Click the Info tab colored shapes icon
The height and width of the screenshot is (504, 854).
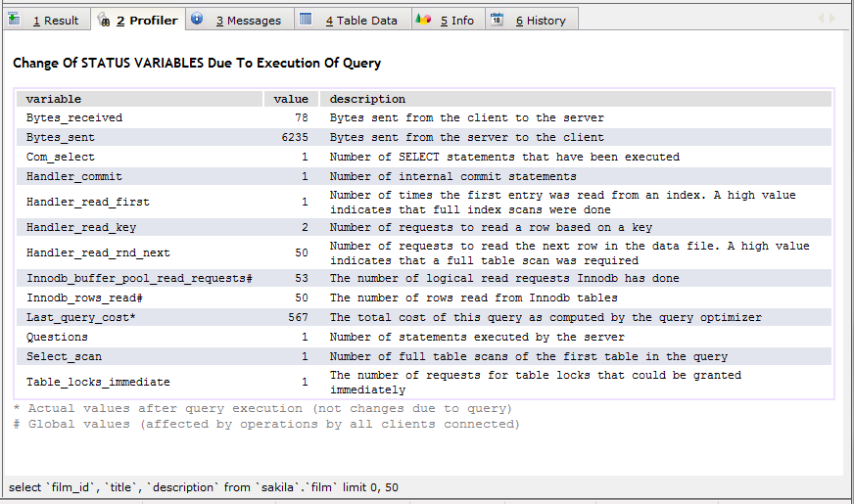tap(422, 19)
